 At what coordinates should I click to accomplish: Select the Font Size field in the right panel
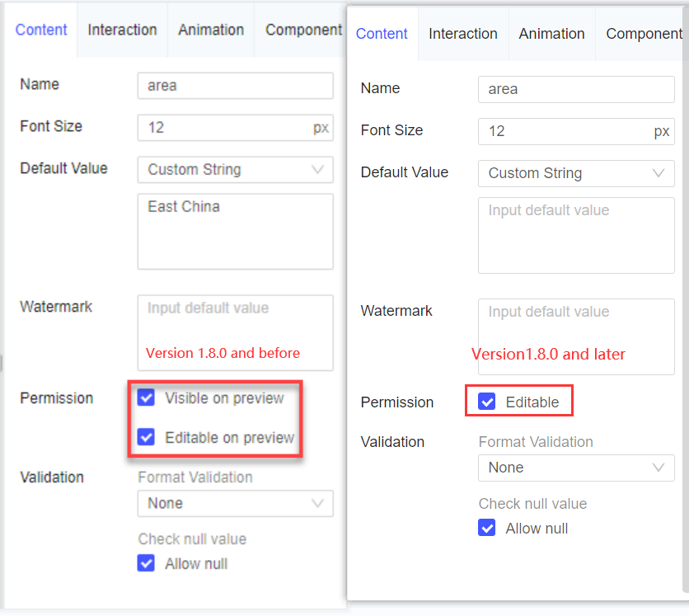click(575, 131)
